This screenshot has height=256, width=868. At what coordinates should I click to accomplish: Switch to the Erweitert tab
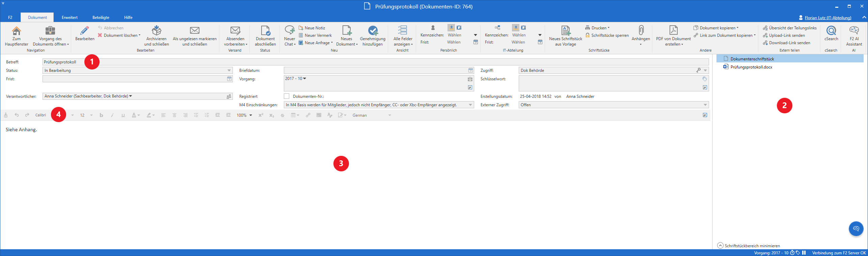70,18
